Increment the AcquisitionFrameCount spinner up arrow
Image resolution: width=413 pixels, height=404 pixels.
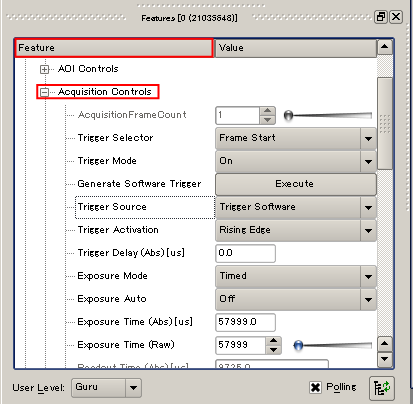click(267, 111)
